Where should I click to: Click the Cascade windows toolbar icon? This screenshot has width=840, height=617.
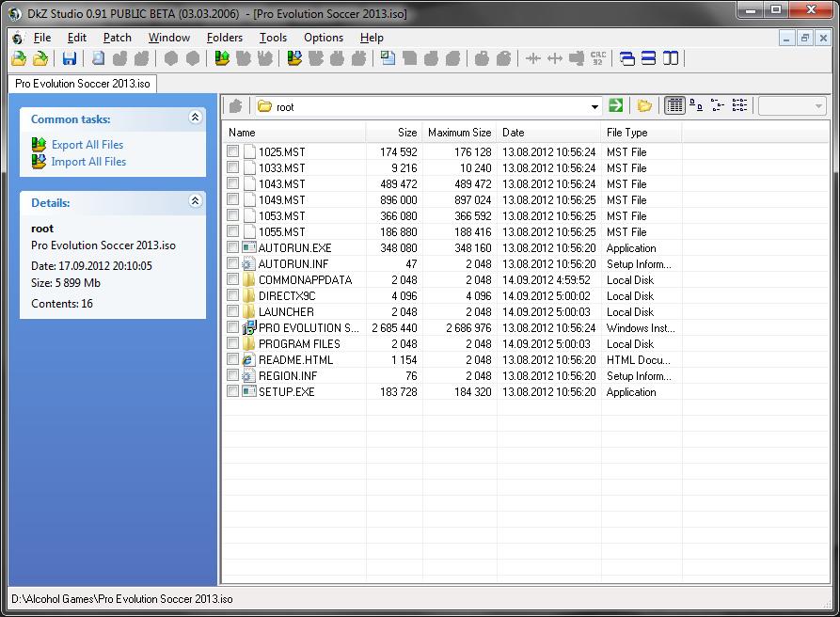pos(626,58)
